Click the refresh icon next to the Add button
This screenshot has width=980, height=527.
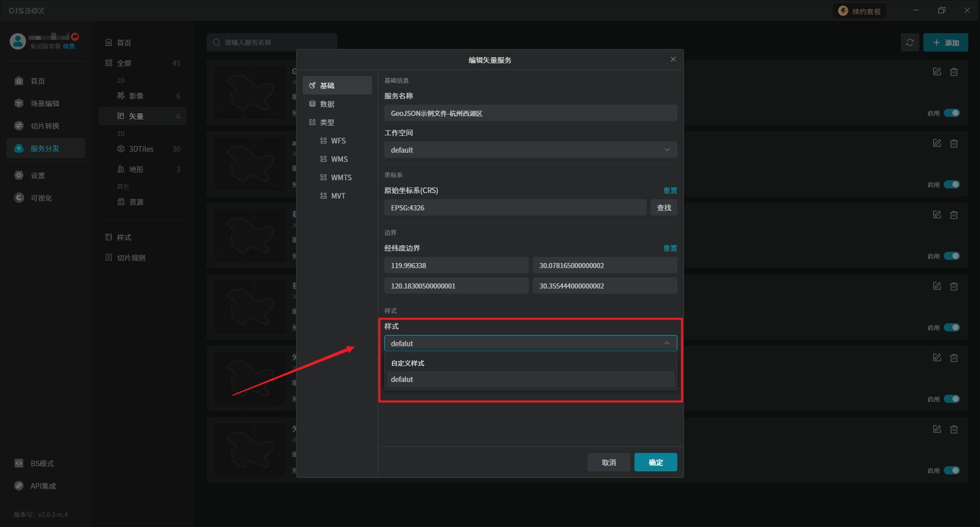pyautogui.click(x=910, y=42)
